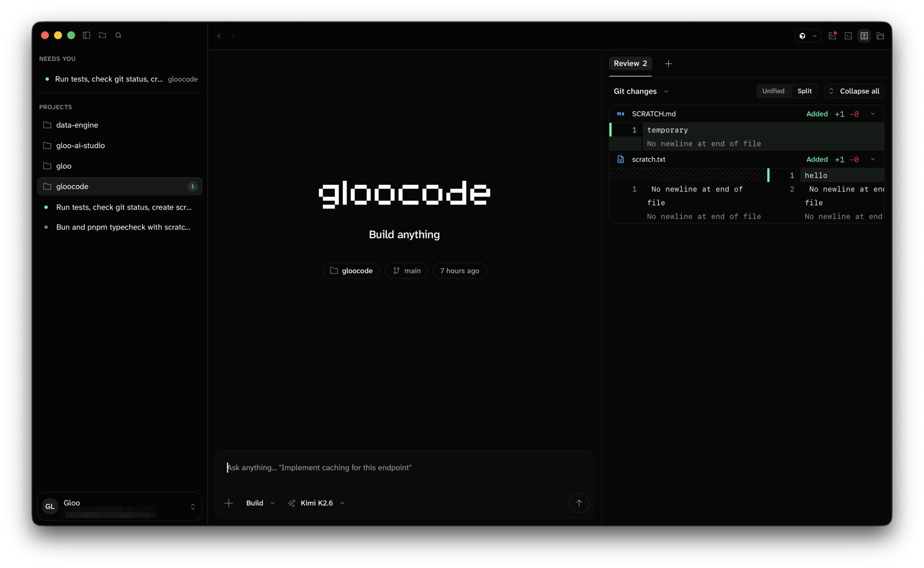924x568 pixels.
Task: Open the Git changes dropdown
Action: coord(641,91)
